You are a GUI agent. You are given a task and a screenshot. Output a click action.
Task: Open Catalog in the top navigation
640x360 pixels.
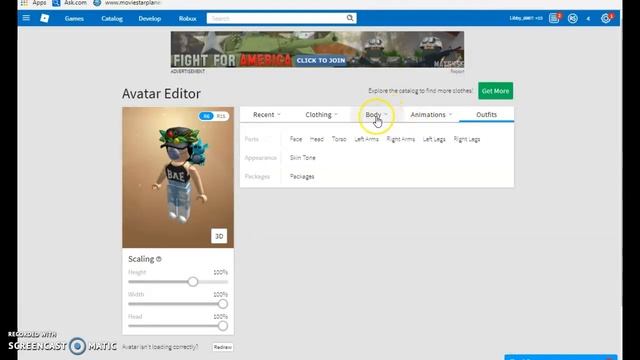coord(112,18)
